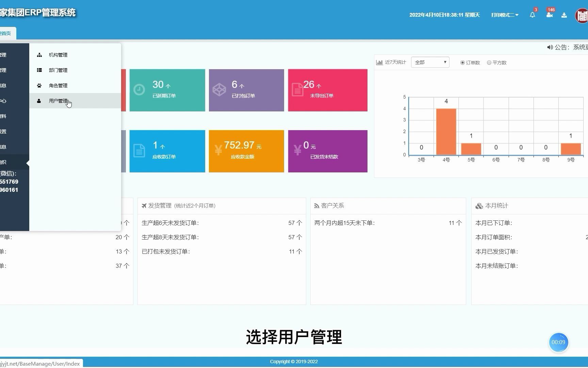Screen dimensions: 588x368
Task: Select the 用户管理 menu item
Action: [x=75, y=101]
